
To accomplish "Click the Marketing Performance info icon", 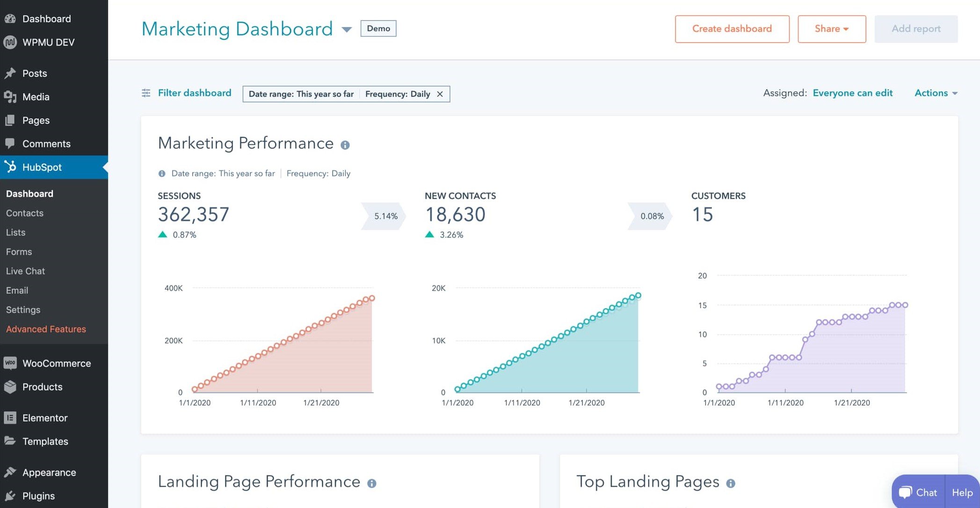I will pos(345,145).
